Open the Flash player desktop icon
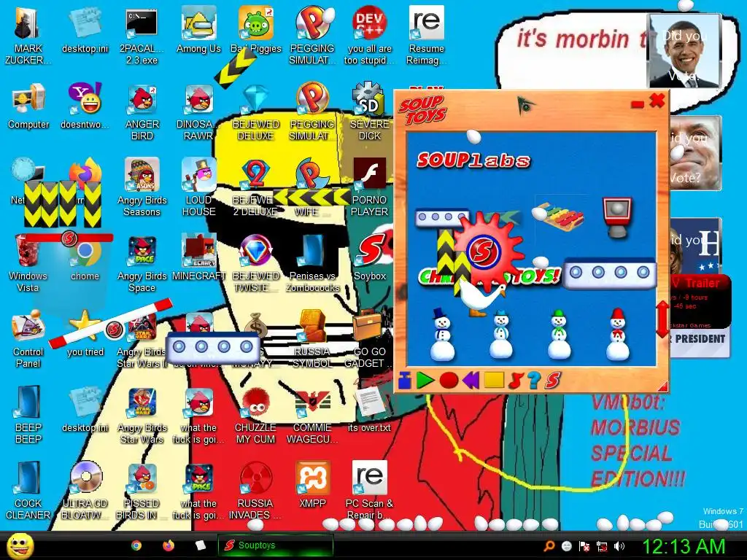747x560 pixels. point(369,187)
